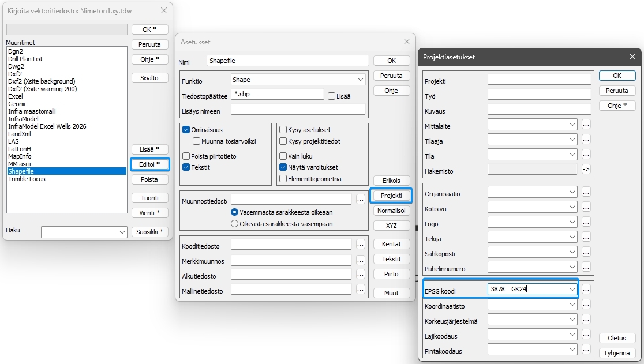Screen dimensions: 644x364
Task: Choose Trimble Locus from converter list
Action: pyautogui.click(x=27, y=179)
